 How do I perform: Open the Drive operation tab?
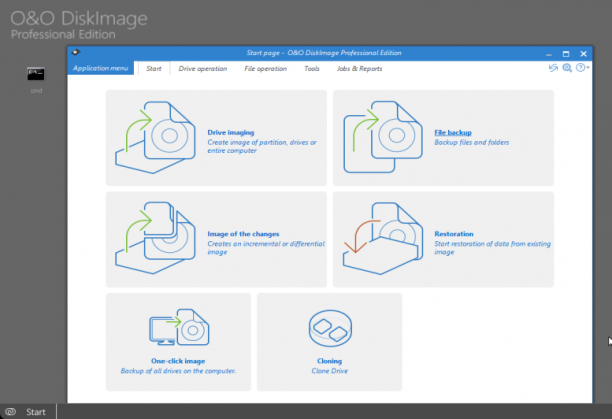tap(203, 69)
